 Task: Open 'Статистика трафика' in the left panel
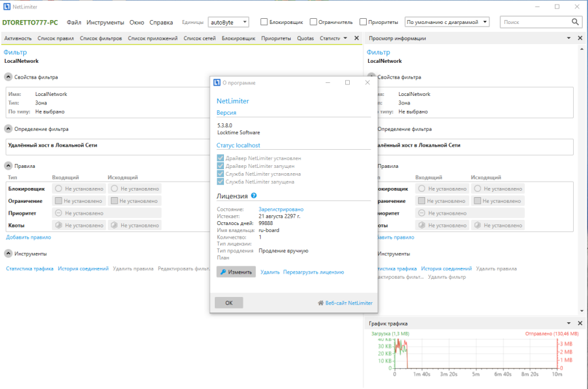pyautogui.click(x=30, y=268)
